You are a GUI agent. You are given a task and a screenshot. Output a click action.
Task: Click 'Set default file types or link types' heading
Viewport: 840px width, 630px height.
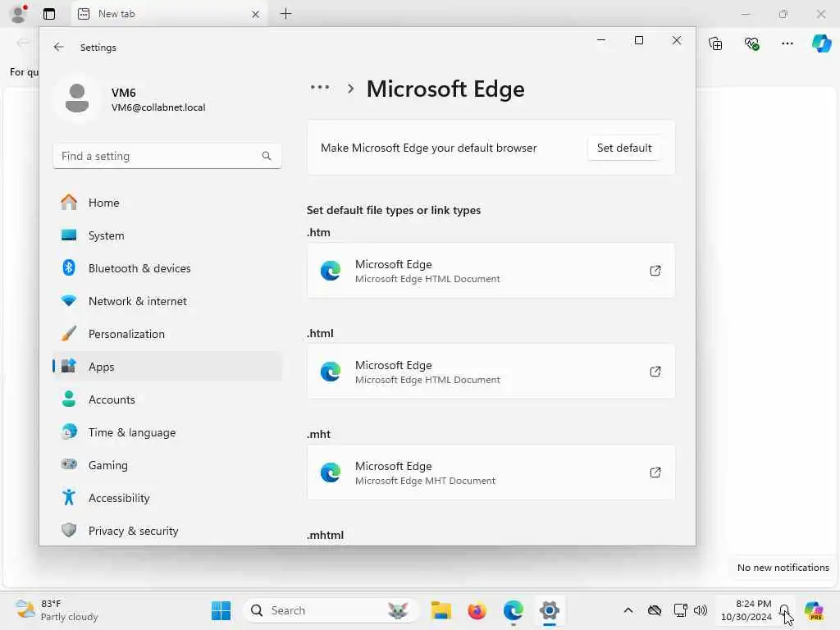(x=394, y=210)
